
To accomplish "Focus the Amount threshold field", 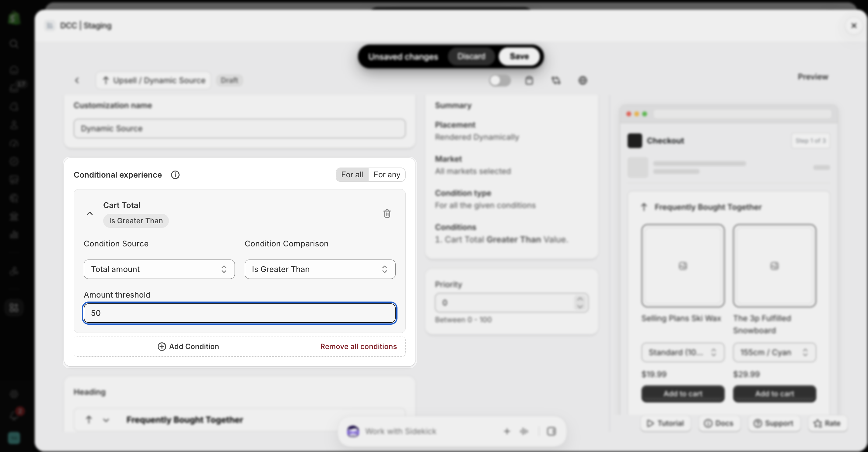I will (240, 313).
